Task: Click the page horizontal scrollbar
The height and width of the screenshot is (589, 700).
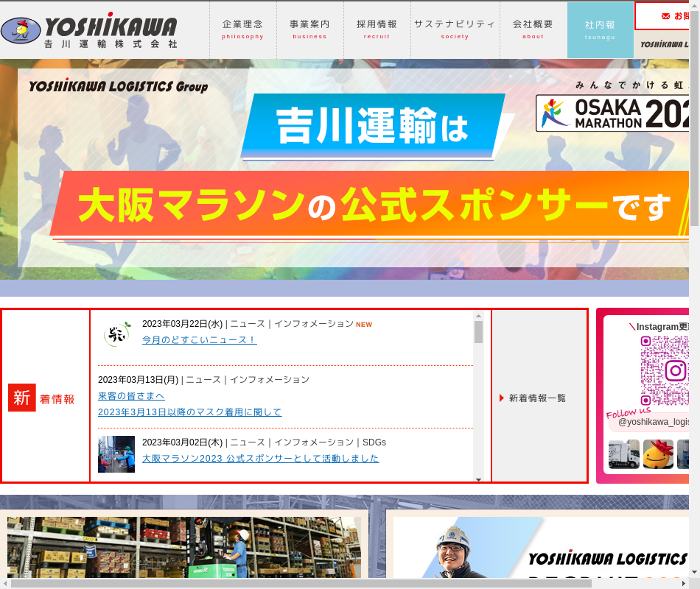Action: pos(301,584)
